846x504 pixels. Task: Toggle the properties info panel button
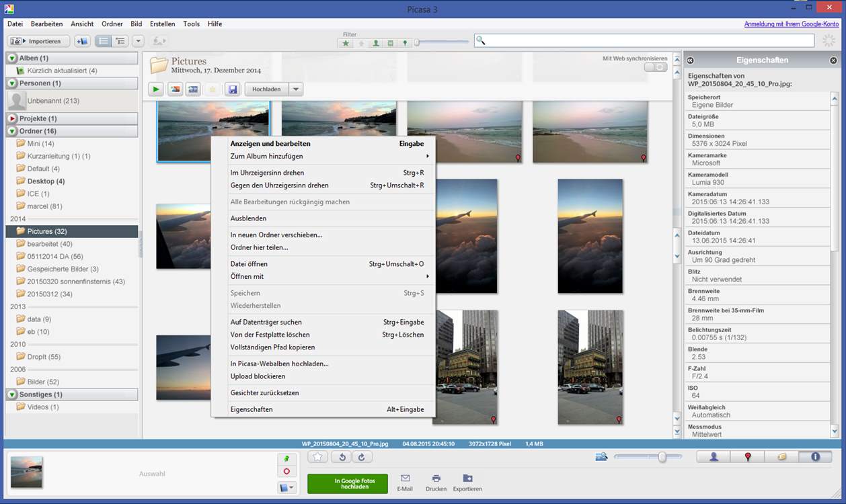point(815,457)
